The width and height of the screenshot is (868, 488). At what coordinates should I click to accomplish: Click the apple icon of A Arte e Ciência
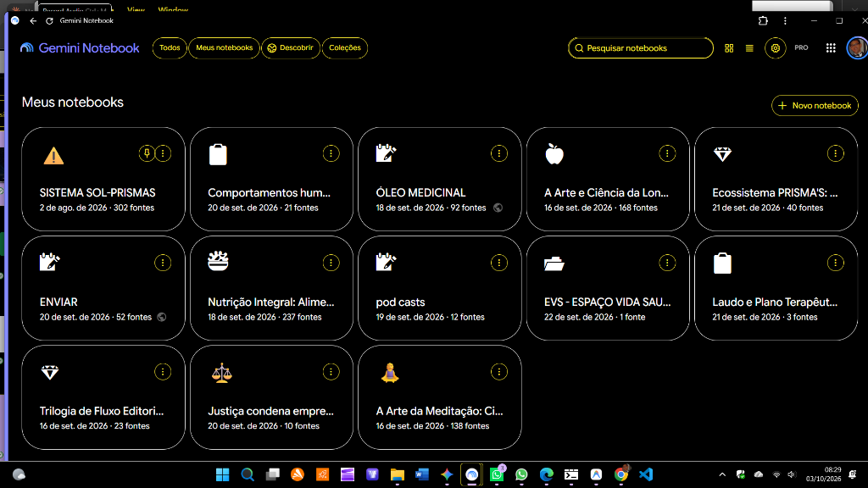(x=554, y=154)
